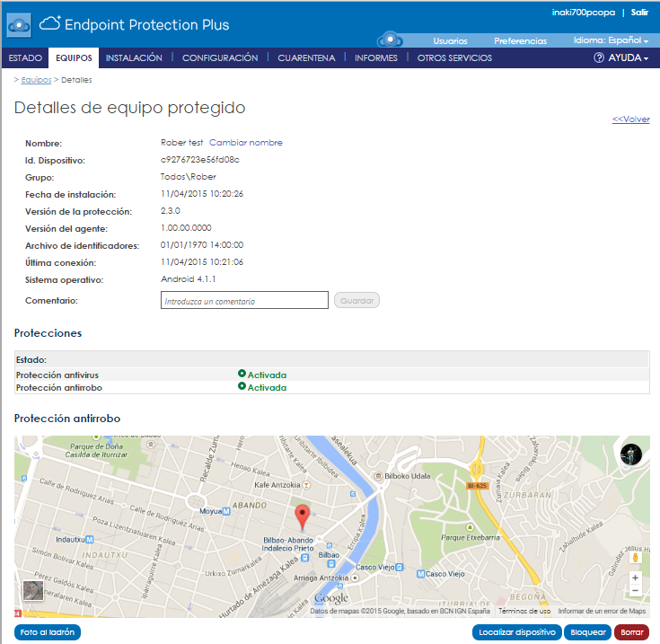Click the inaki700pcopa username
This screenshot has height=644, width=660.
point(584,13)
